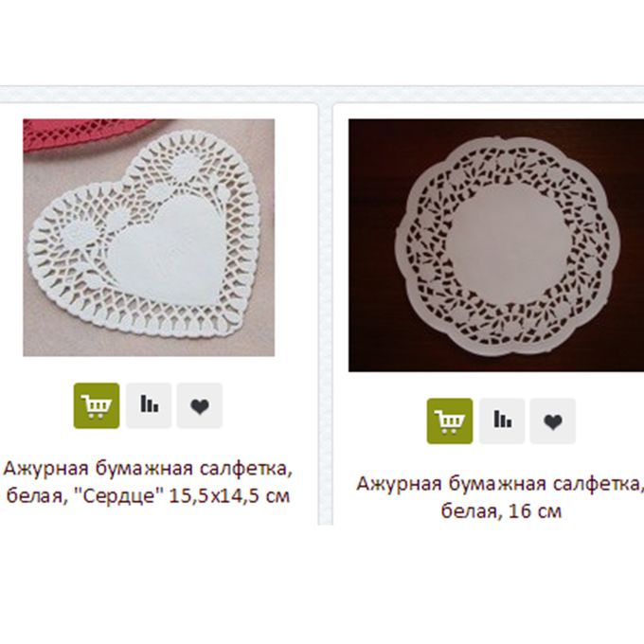Add "Сердце" doily to wishlist heart icon
644x644 pixels.
point(200,405)
